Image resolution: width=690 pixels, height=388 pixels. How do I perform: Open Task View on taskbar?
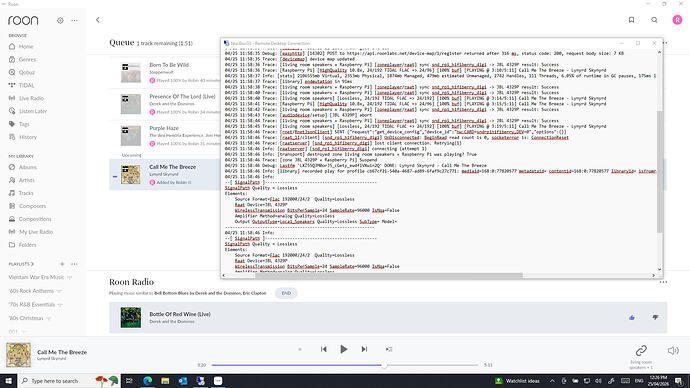(129, 381)
